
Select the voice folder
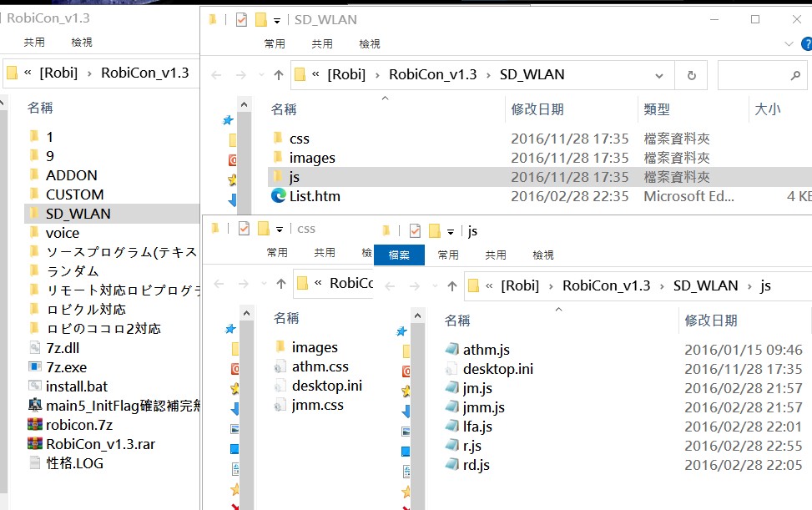62,233
